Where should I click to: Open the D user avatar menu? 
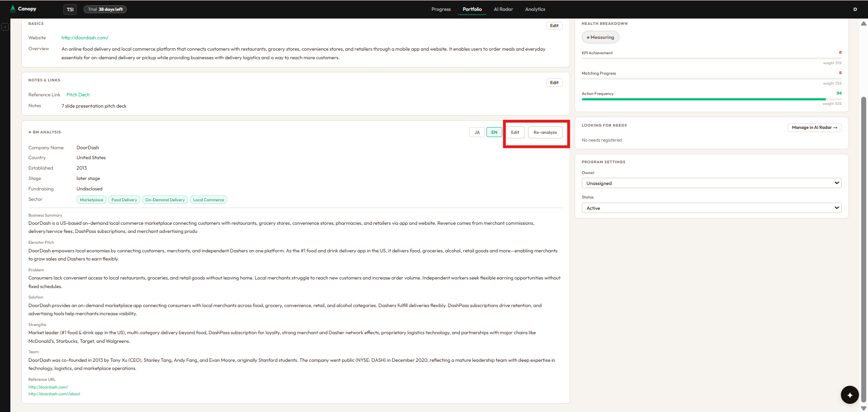pyautogui.click(x=855, y=9)
